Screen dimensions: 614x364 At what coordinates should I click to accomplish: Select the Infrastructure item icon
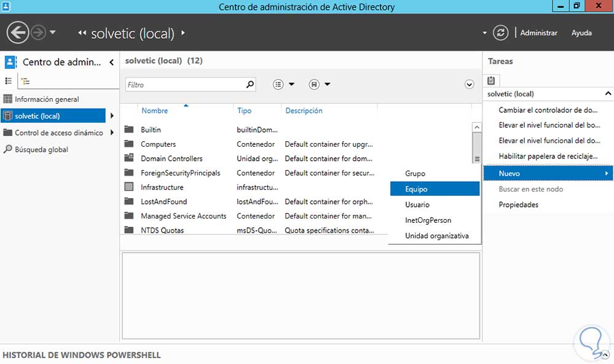click(128, 187)
